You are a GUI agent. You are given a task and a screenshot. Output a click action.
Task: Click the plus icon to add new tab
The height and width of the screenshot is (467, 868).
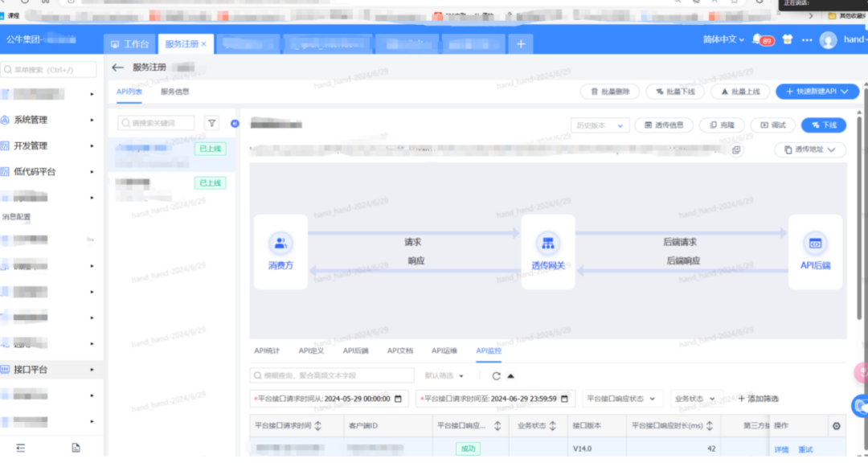[520, 44]
